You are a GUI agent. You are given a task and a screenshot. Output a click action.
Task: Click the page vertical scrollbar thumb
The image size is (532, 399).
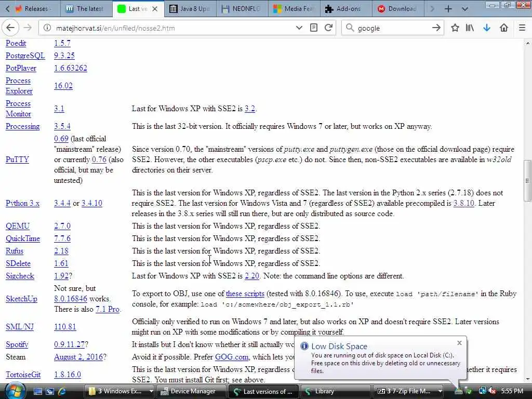click(x=527, y=180)
